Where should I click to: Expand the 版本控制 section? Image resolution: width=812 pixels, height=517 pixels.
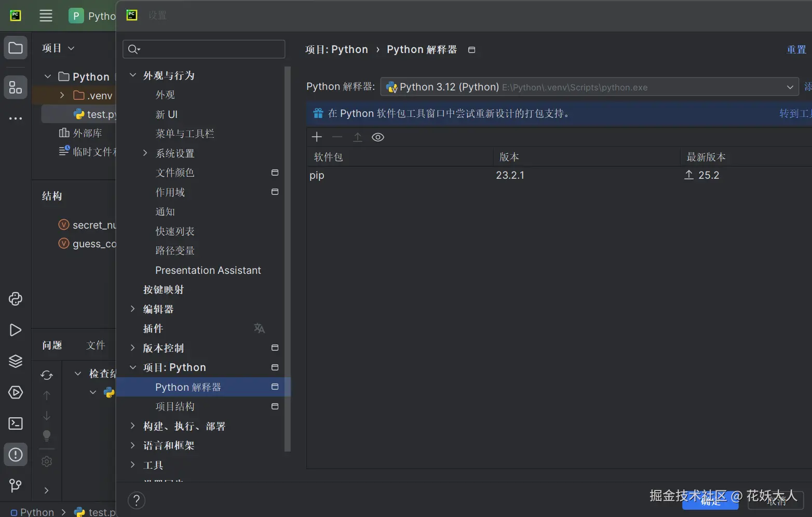(x=133, y=348)
